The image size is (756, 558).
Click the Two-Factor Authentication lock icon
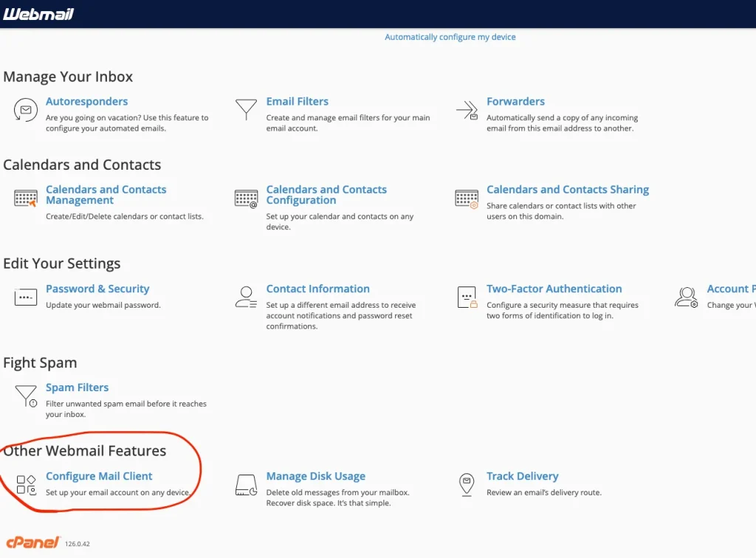467,297
